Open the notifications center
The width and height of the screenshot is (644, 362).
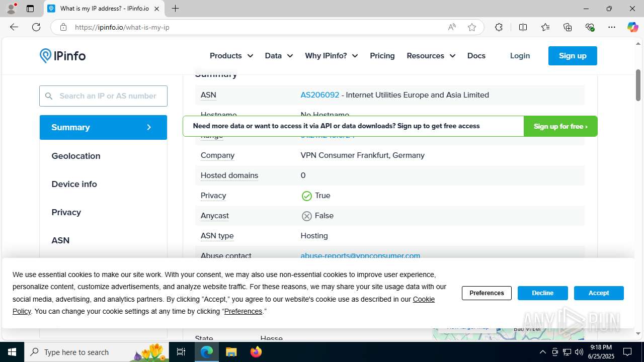[627, 352]
